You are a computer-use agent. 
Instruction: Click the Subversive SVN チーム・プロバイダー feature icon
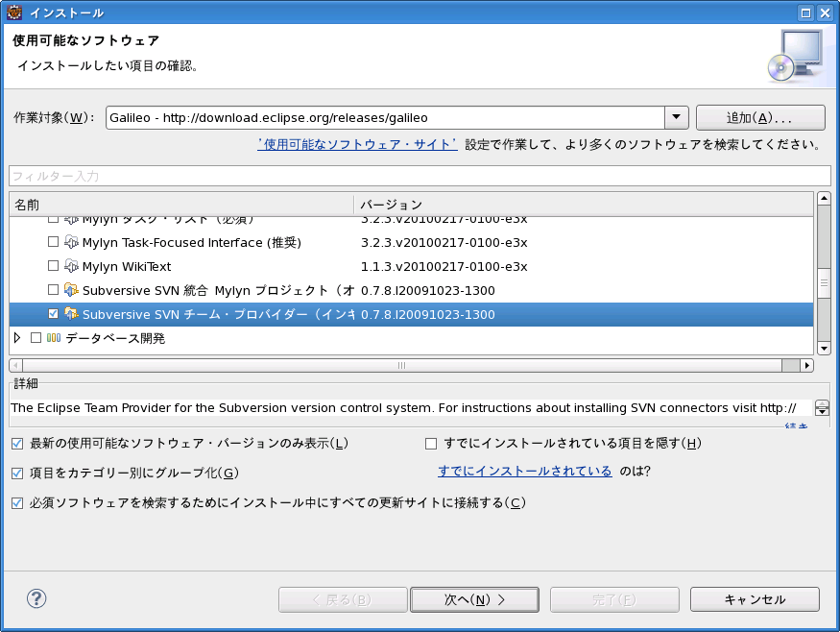(71, 314)
